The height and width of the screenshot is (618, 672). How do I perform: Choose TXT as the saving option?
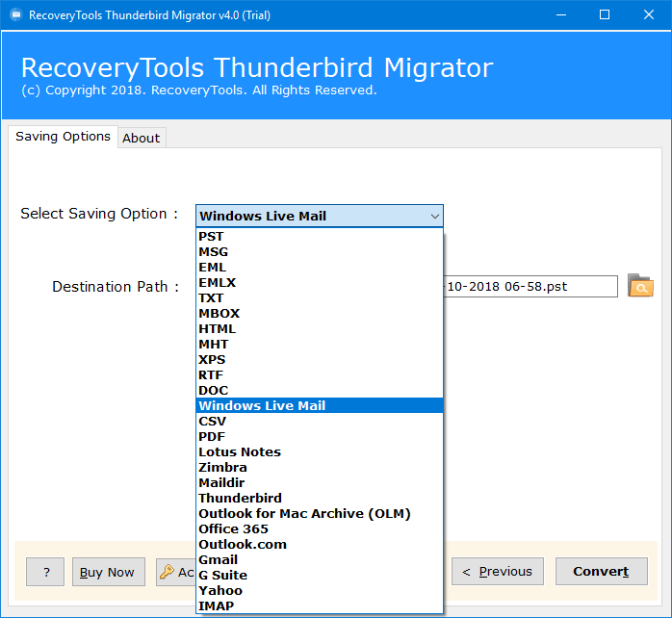(x=320, y=298)
